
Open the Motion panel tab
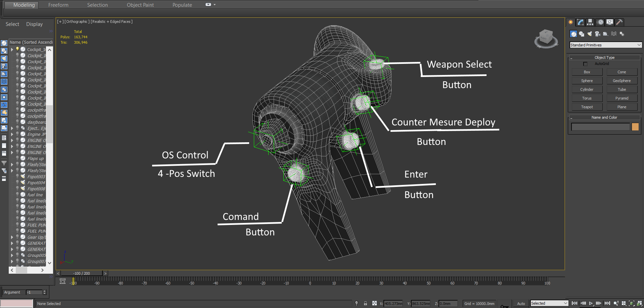click(x=600, y=22)
